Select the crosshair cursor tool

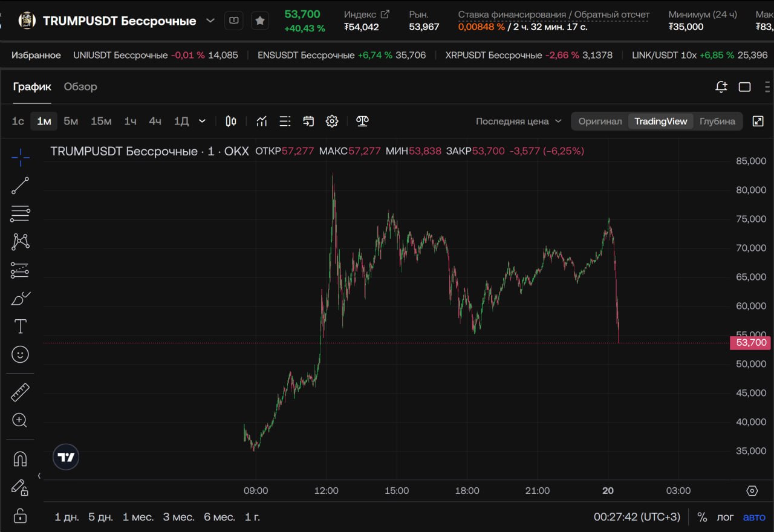(x=20, y=157)
